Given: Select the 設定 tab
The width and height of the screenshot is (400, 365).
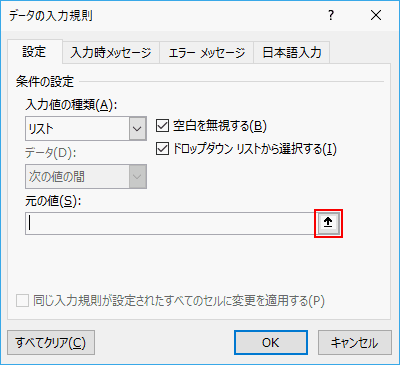Looking at the screenshot, I should (34, 52).
